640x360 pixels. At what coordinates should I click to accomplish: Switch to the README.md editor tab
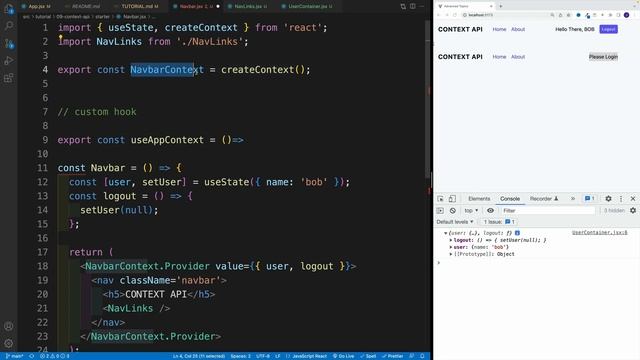[85, 6]
